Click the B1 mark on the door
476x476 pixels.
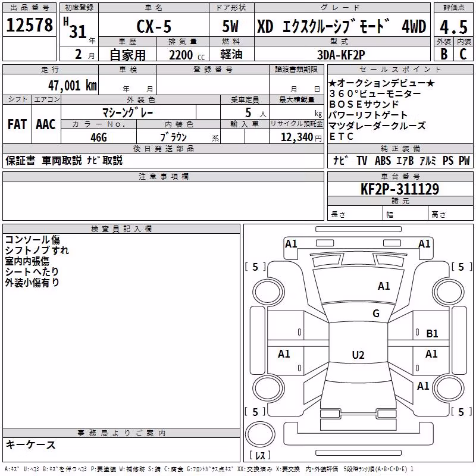click(432, 334)
